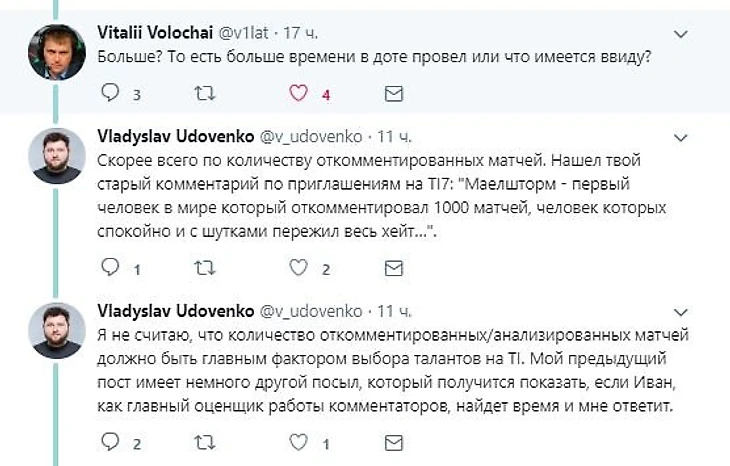
Task: Unlike Vitalii Volochai's liked tweet
Action: click(297, 94)
